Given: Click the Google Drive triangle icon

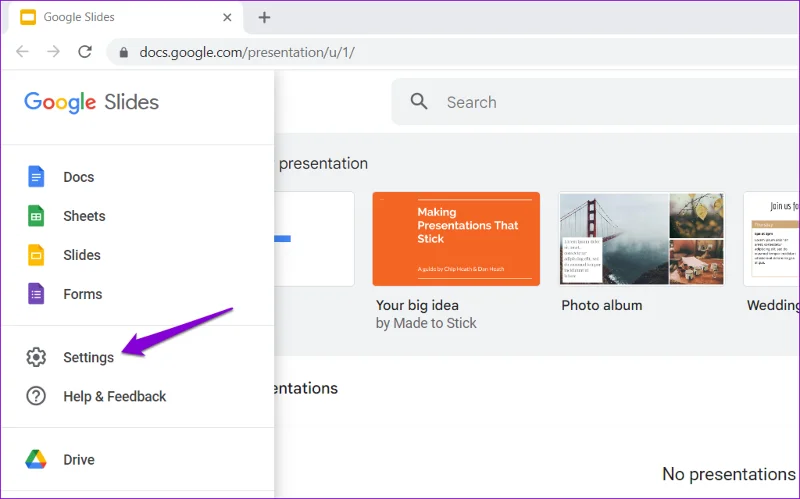Looking at the screenshot, I should pos(36,459).
